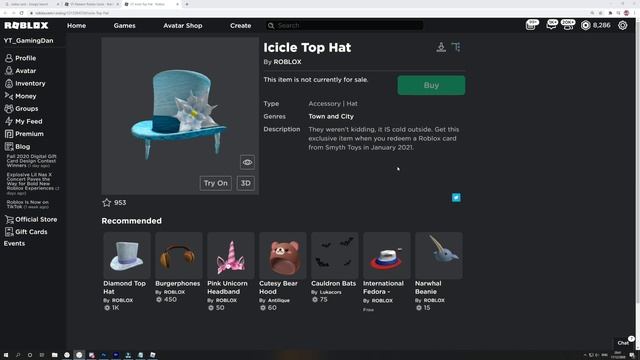The width and height of the screenshot is (640, 360).
Task: Open the Avatar Shop menu item
Action: tap(182, 25)
